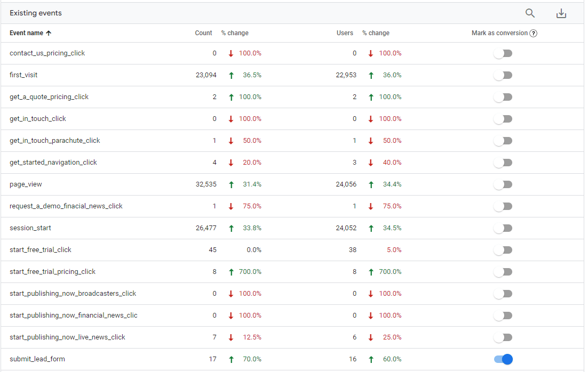This screenshot has height=372, width=588.
Task: Sort by Event name column arrow
Action: tap(49, 33)
